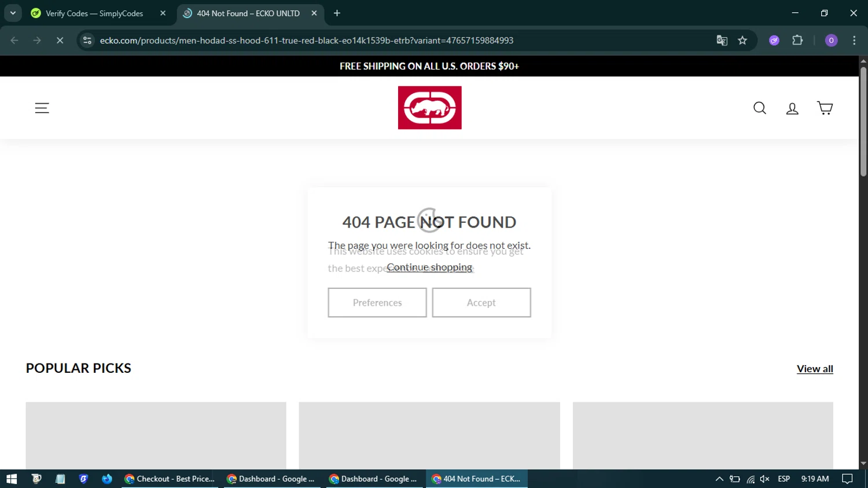This screenshot has height=488, width=868.
Task: Open the Chrome profile avatar
Action: [831, 41]
